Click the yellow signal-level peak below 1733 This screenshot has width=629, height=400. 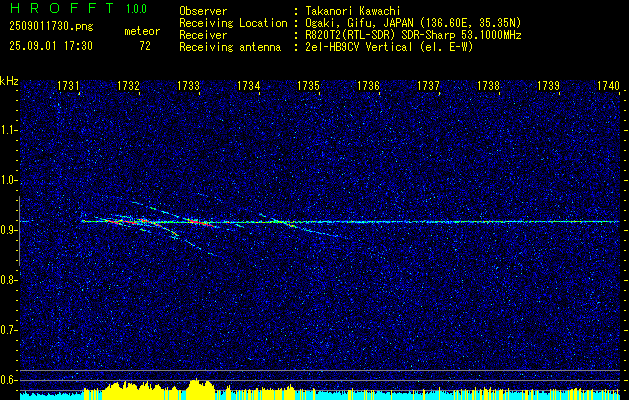click(x=198, y=389)
